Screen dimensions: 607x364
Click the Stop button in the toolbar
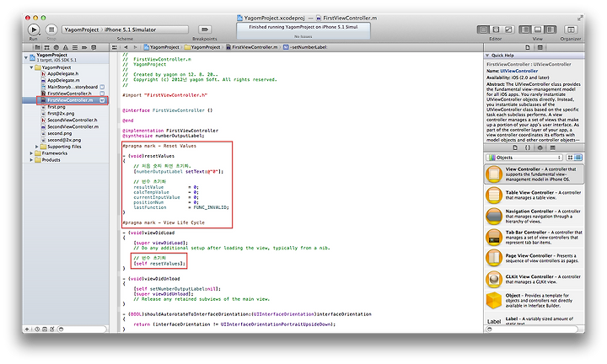(x=51, y=29)
